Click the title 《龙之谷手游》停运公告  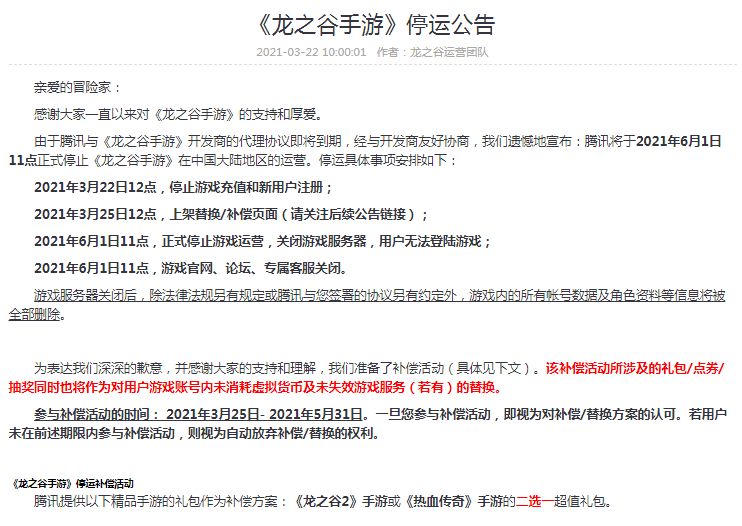click(x=374, y=25)
